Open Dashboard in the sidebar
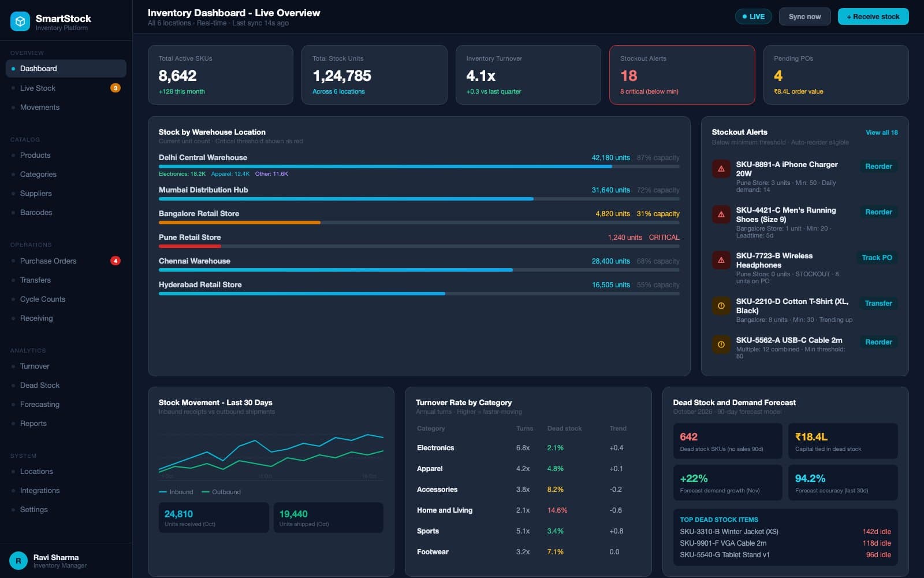 pyautogui.click(x=66, y=68)
